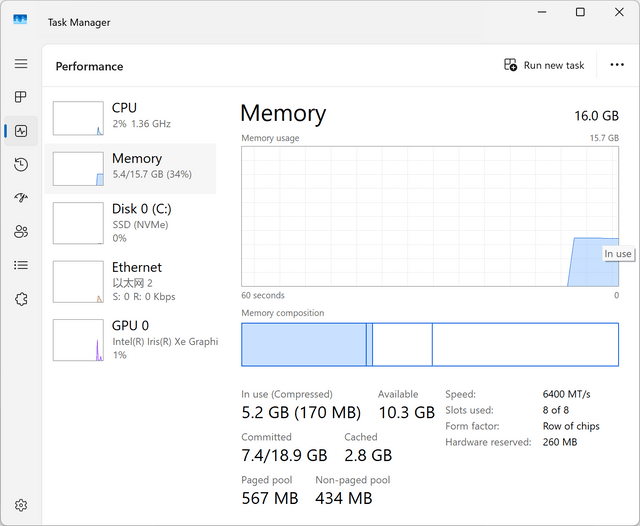Select the GPU 0 entry
Image resolution: width=640 pixels, height=526 pixels.
tap(131, 340)
